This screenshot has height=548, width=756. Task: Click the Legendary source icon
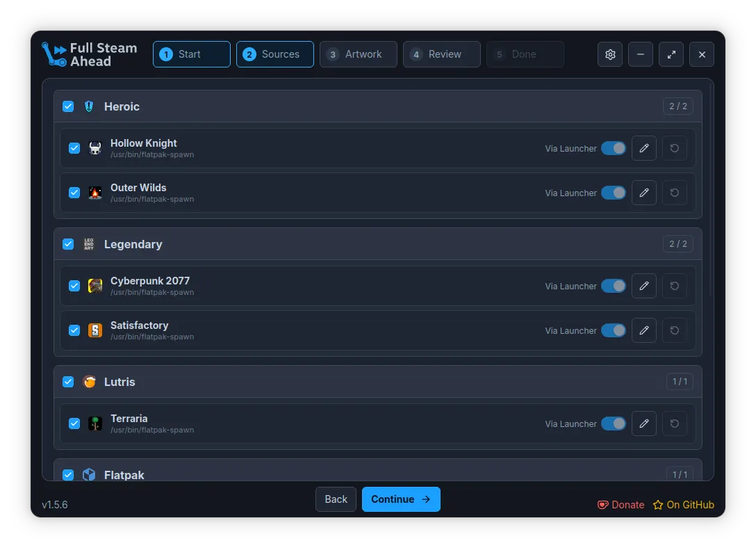(89, 244)
